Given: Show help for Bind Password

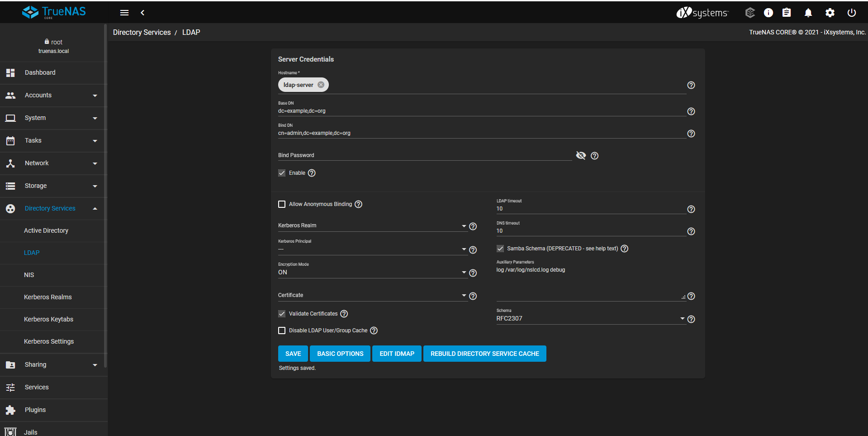Looking at the screenshot, I should click(x=595, y=156).
